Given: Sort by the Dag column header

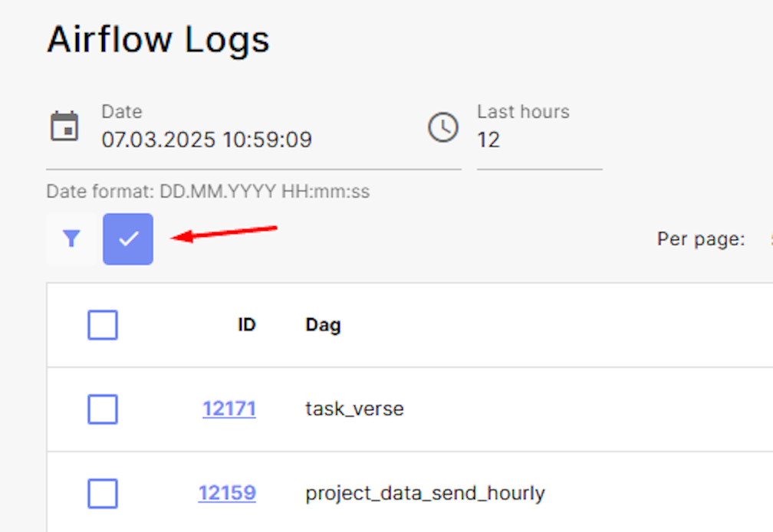Looking at the screenshot, I should 323,325.
